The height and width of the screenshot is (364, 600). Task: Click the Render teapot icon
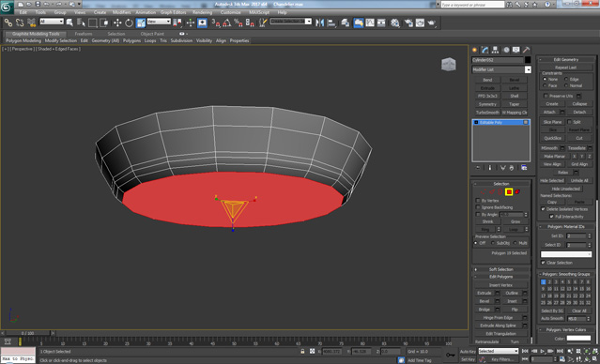[x=432, y=23]
